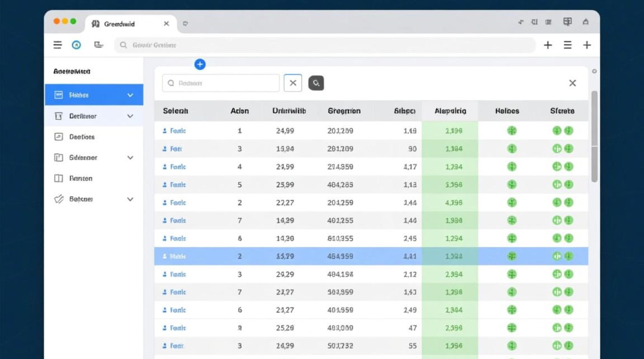Switch to the open browser tab
The width and height of the screenshot is (644, 359).
(x=126, y=23)
